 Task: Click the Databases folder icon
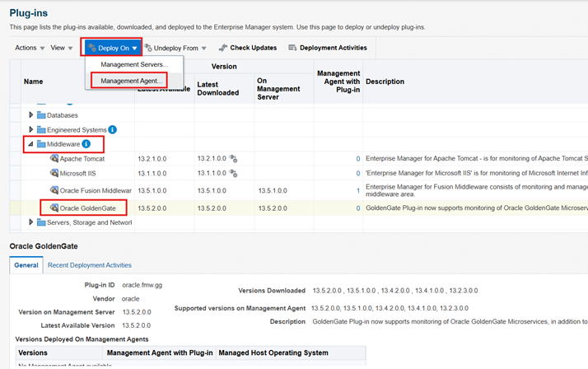point(41,115)
